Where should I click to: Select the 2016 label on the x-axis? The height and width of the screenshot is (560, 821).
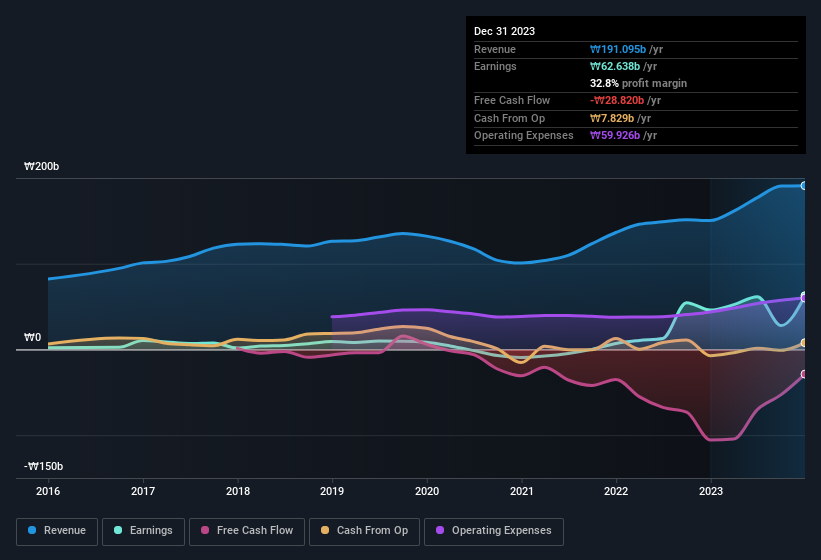pyautogui.click(x=48, y=491)
